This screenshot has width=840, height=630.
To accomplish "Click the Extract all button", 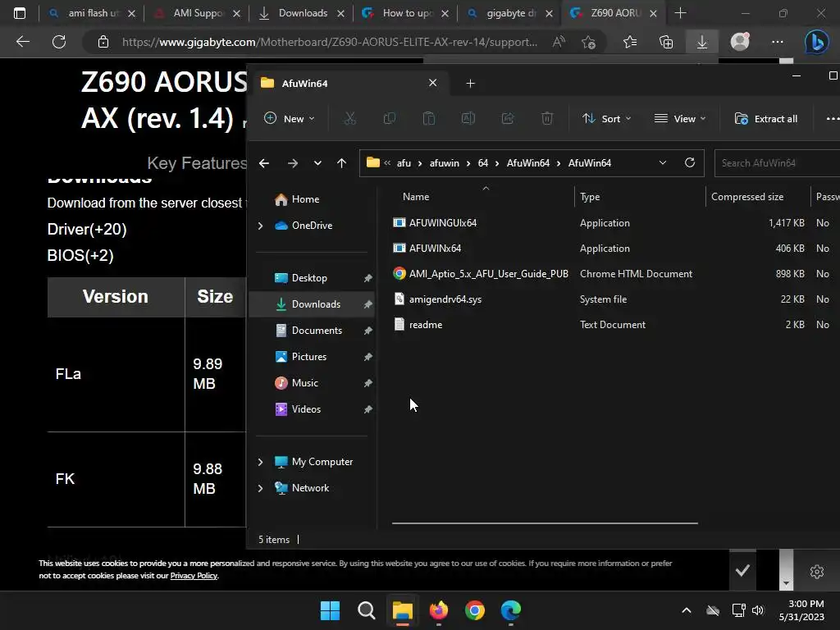I will point(767,118).
